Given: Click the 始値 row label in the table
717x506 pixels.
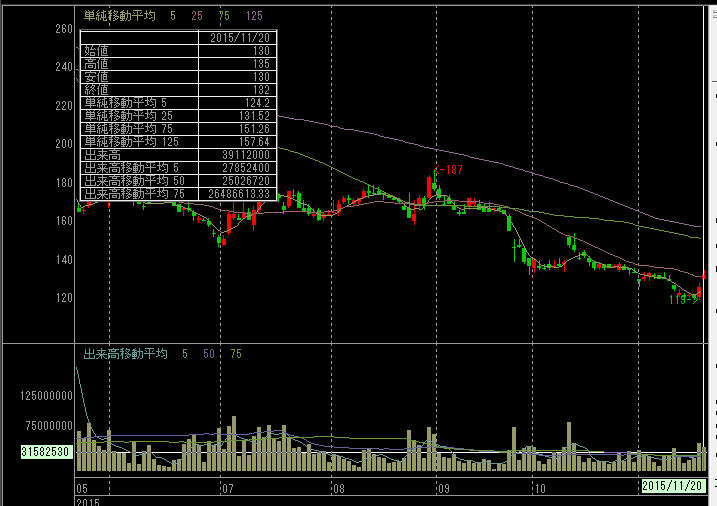Looking at the screenshot, I should (x=96, y=51).
